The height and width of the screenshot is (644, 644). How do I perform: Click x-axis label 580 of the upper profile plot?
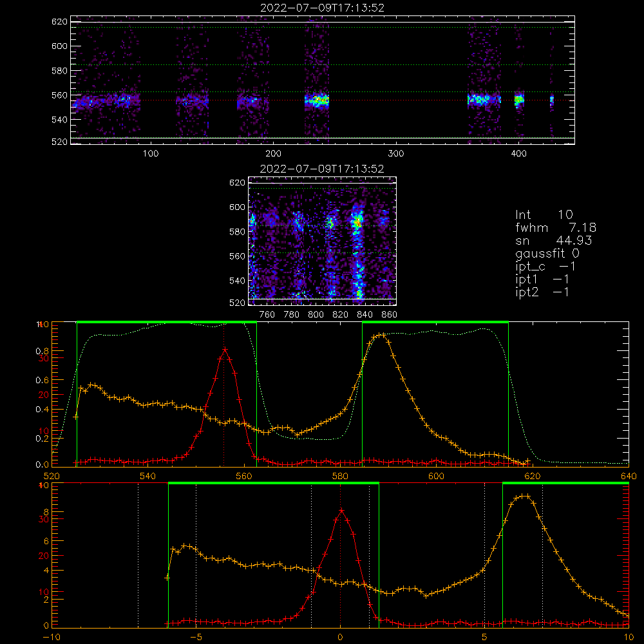pos(340,476)
